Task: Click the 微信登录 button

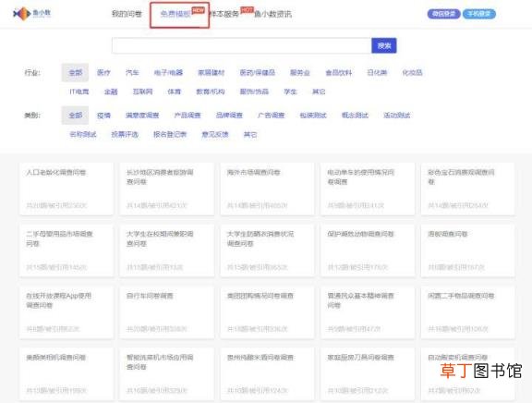Action: pyautogui.click(x=443, y=14)
